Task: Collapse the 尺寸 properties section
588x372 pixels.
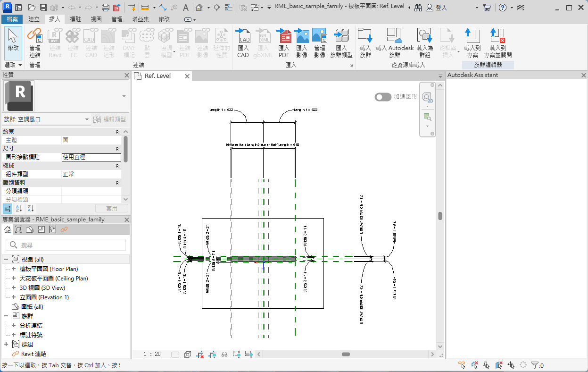Action: [117, 149]
